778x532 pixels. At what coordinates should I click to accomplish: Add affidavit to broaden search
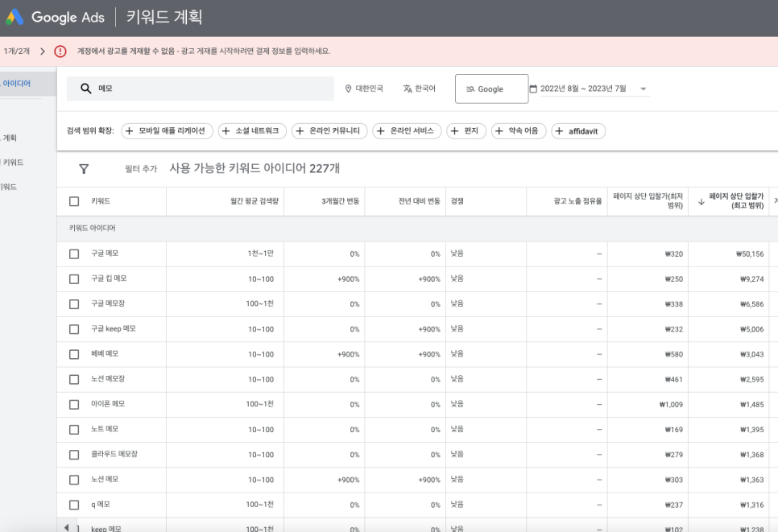[578, 131]
